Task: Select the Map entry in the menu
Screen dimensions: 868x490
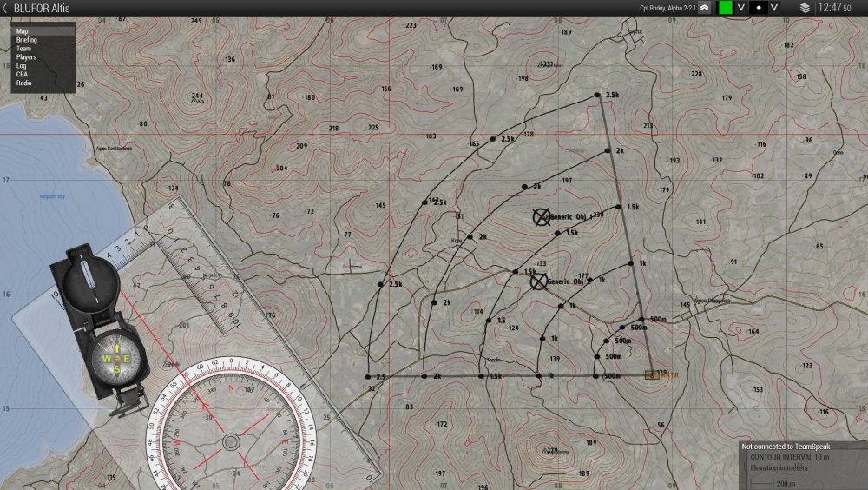Action: (x=23, y=31)
